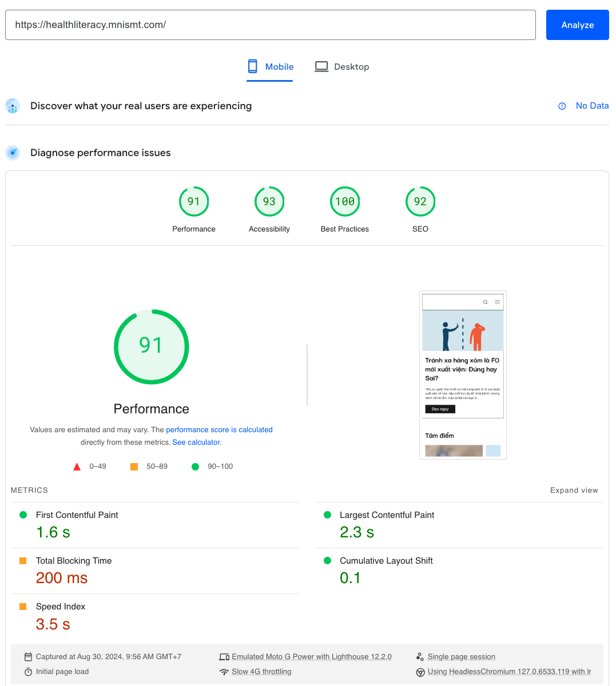Switch to the Mobile tab
The width and height of the screenshot is (616, 686).
270,67
